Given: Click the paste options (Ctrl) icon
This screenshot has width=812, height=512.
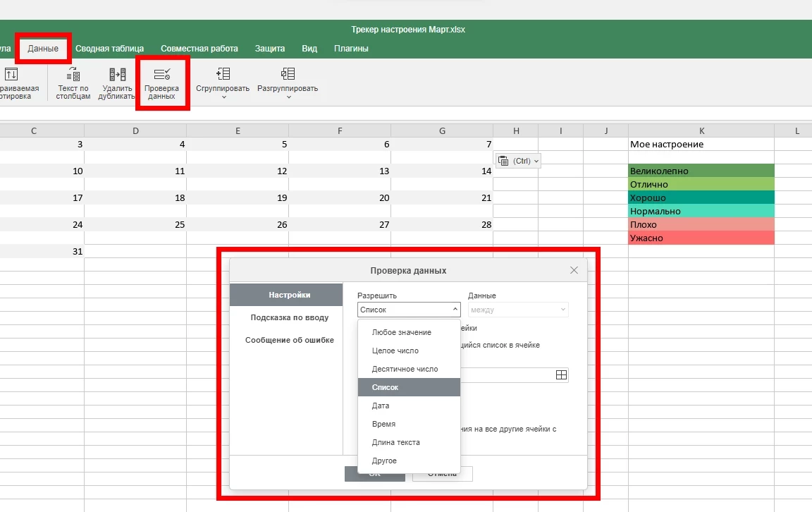Looking at the screenshot, I should coord(504,161).
